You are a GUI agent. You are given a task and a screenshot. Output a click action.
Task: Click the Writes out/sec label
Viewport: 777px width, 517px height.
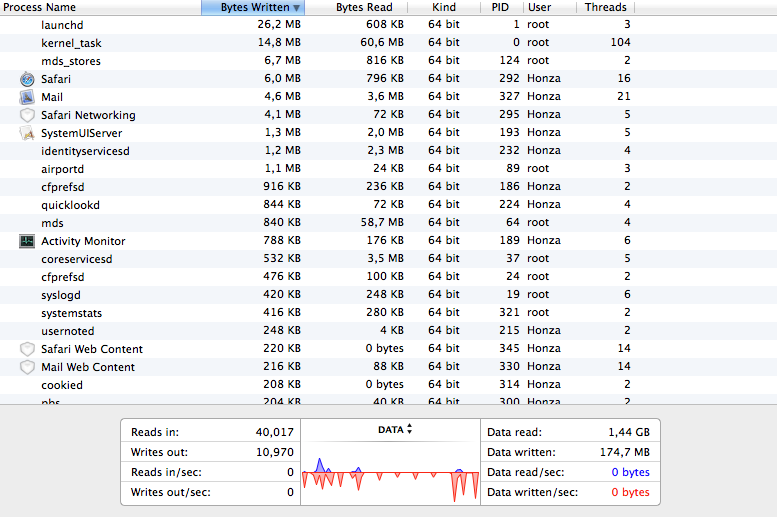(x=170, y=492)
